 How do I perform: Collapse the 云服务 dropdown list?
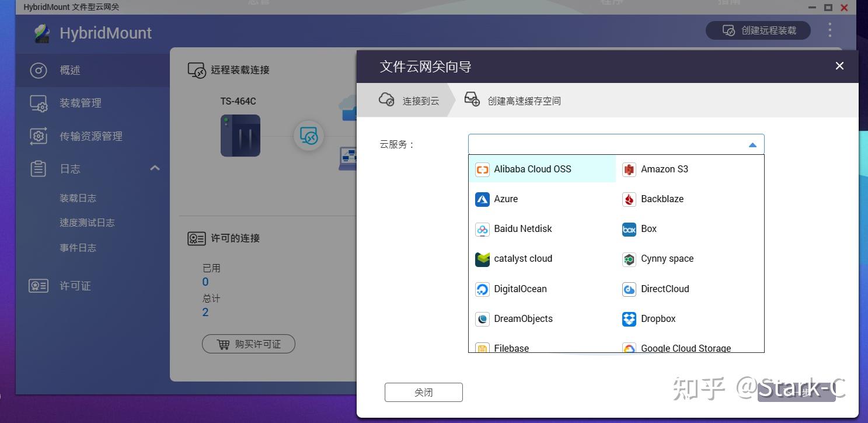[x=752, y=144]
